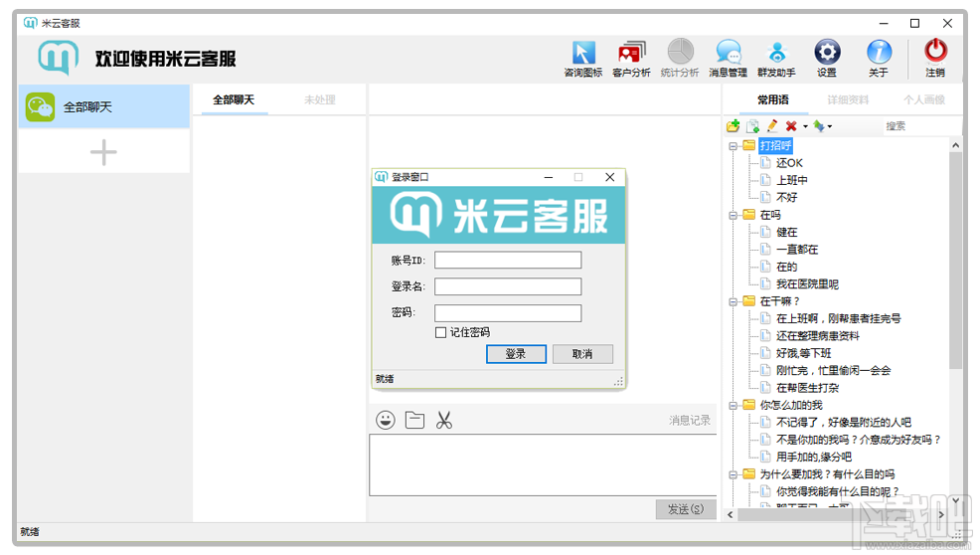Collapse the 在干嘛？ folder node
This screenshot has height=555, width=980.
pos(734,301)
